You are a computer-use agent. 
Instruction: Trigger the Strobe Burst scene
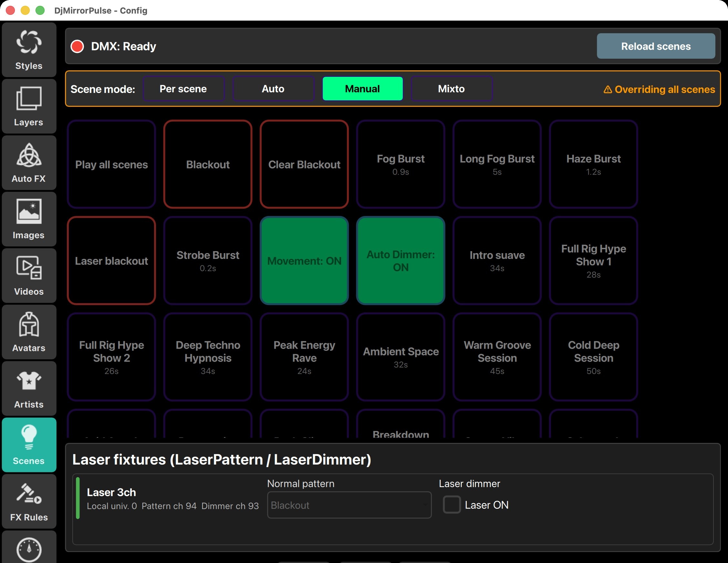click(x=208, y=261)
